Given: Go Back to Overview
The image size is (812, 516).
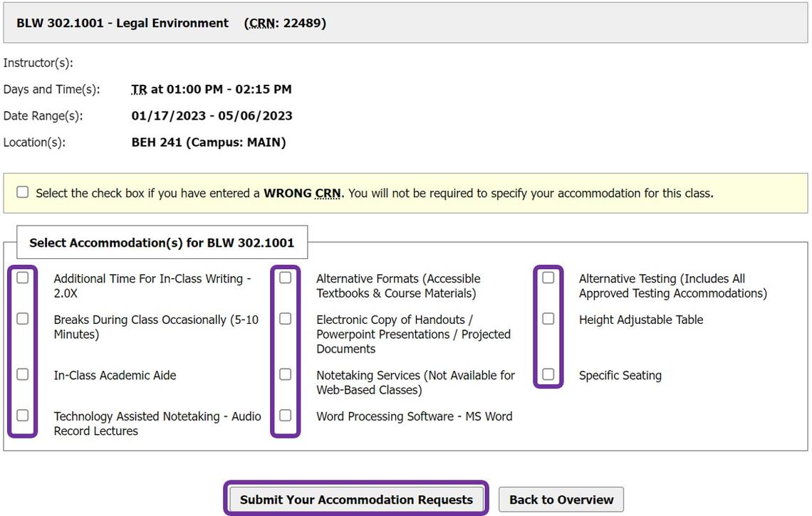Looking at the screenshot, I should click(562, 499).
